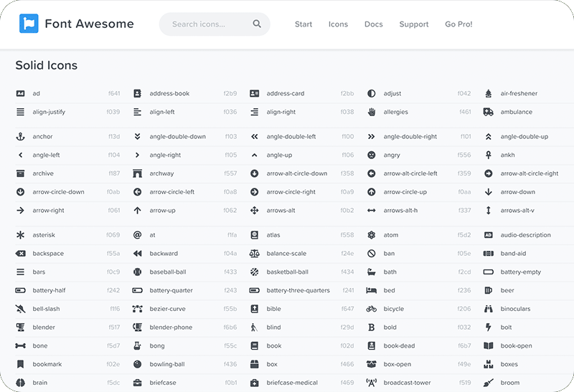Select the brain icon
This screenshot has height=392, width=574.
21,383
